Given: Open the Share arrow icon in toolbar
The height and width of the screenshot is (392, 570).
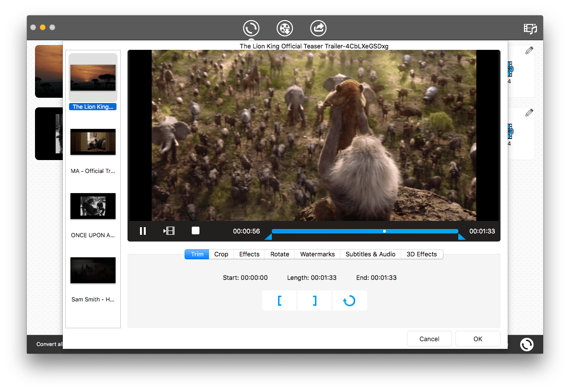Looking at the screenshot, I should click(x=318, y=28).
